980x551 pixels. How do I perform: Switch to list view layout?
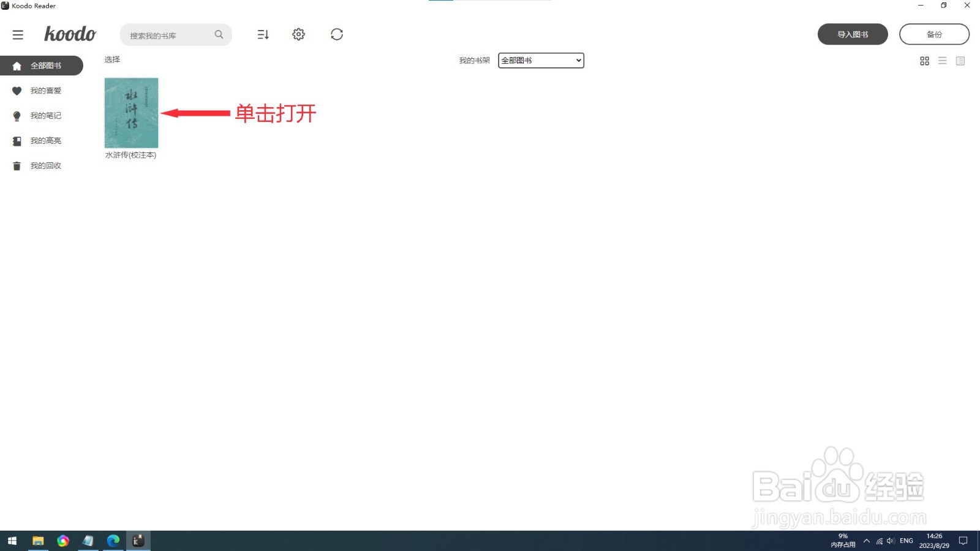pyautogui.click(x=943, y=61)
